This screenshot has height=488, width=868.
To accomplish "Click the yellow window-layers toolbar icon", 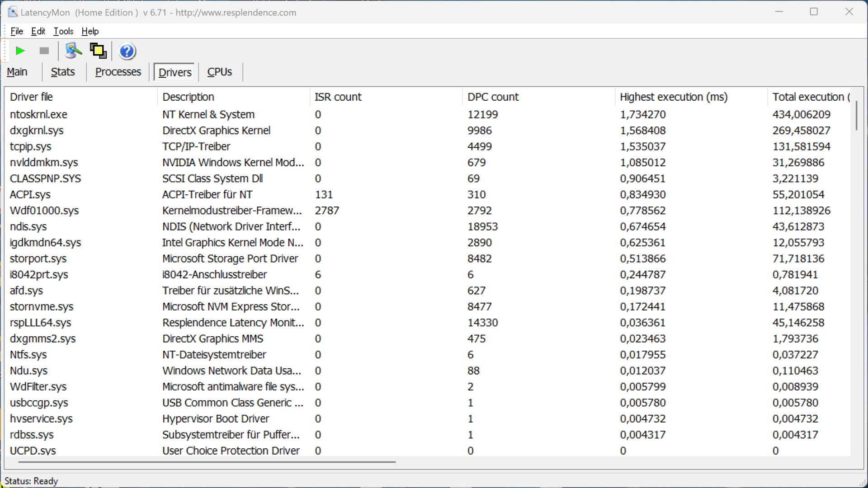I will click(x=98, y=51).
